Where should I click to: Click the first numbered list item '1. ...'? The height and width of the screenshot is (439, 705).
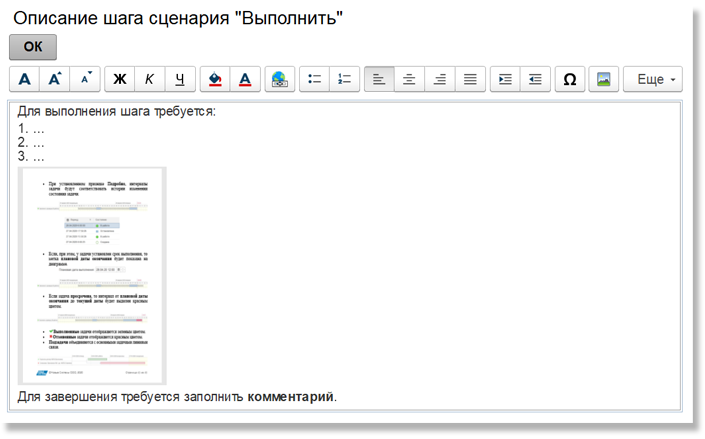[x=31, y=129]
